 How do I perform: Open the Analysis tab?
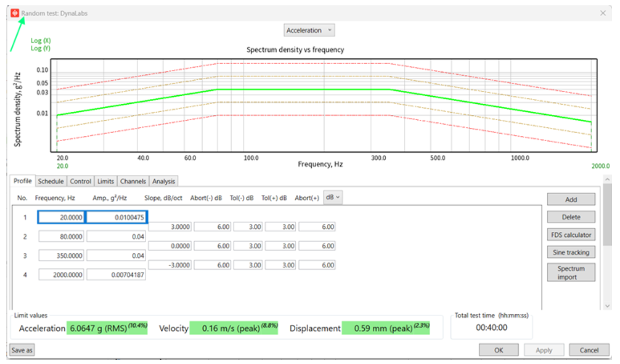point(163,181)
